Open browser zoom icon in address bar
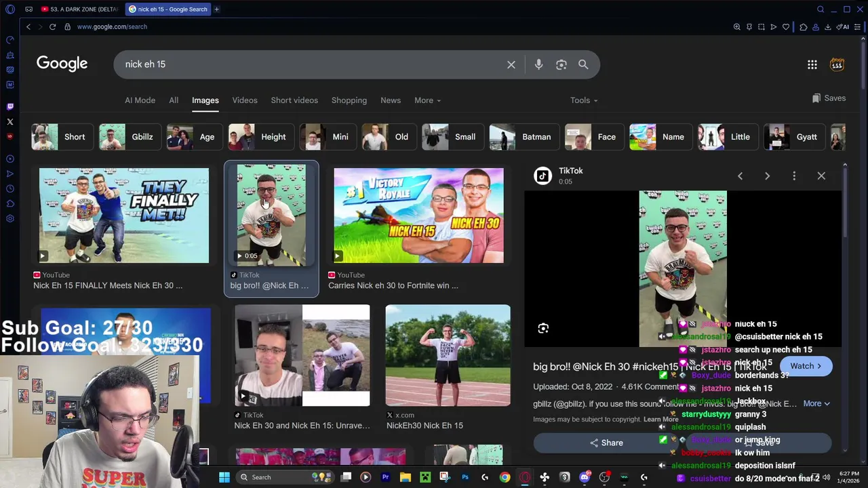The height and width of the screenshot is (488, 868). (736, 26)
